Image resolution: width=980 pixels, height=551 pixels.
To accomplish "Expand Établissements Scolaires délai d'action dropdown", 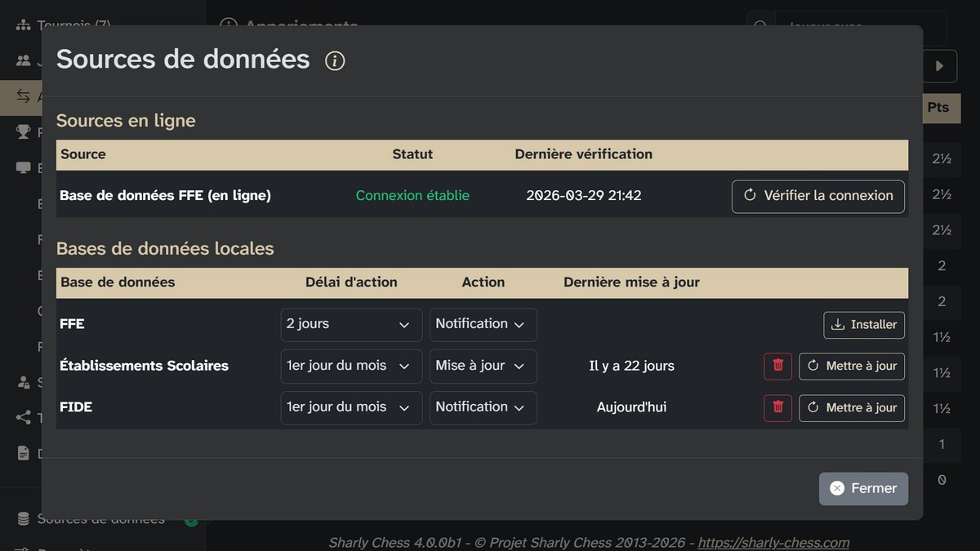I will click(350, 366).
